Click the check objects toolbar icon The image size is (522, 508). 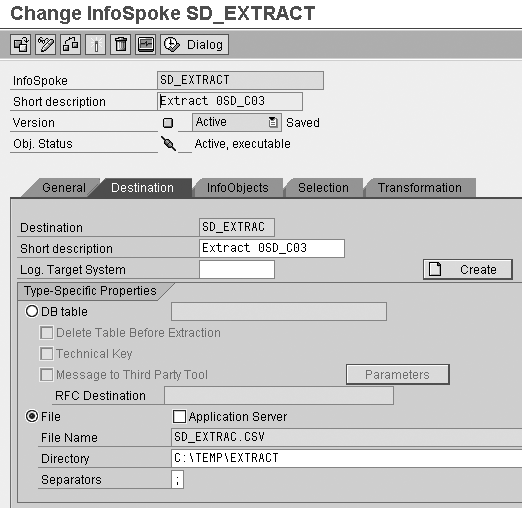(71, 45)
